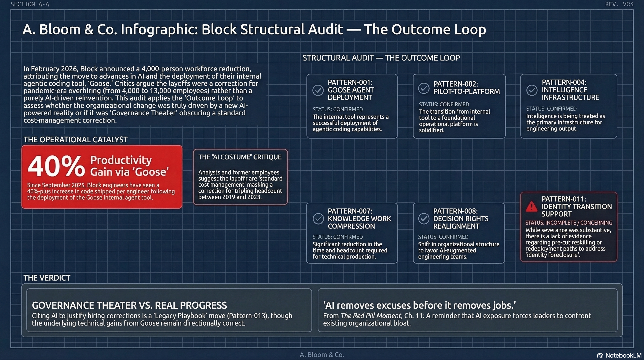Click the large 40% figure
Screen dimensions: 644x360
[x=56, y=166]
